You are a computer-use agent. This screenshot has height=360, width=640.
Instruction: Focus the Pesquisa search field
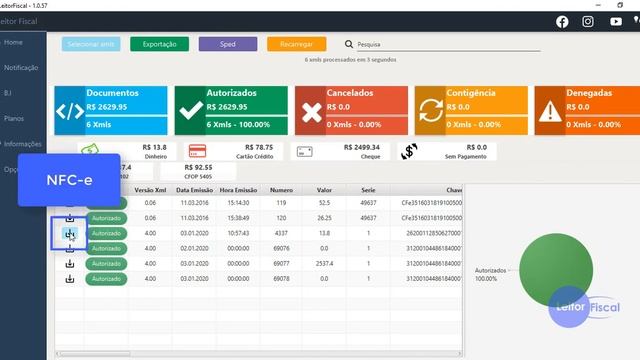[448, 44]
